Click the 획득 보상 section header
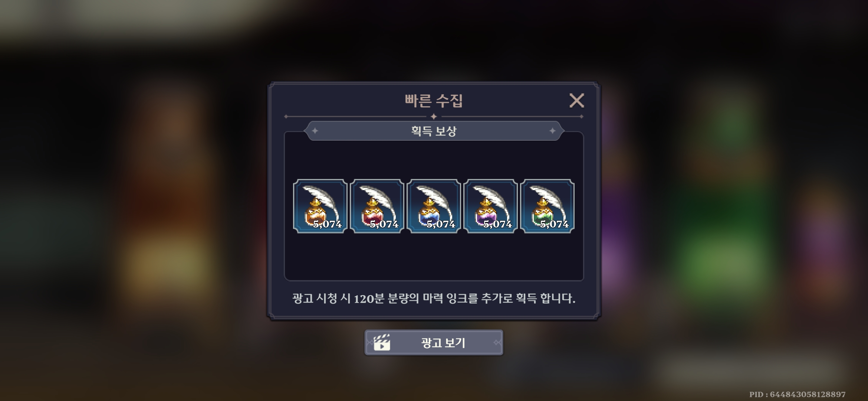Image resolution: width=868 pixels, height=401 pixels. pos(434,131)
